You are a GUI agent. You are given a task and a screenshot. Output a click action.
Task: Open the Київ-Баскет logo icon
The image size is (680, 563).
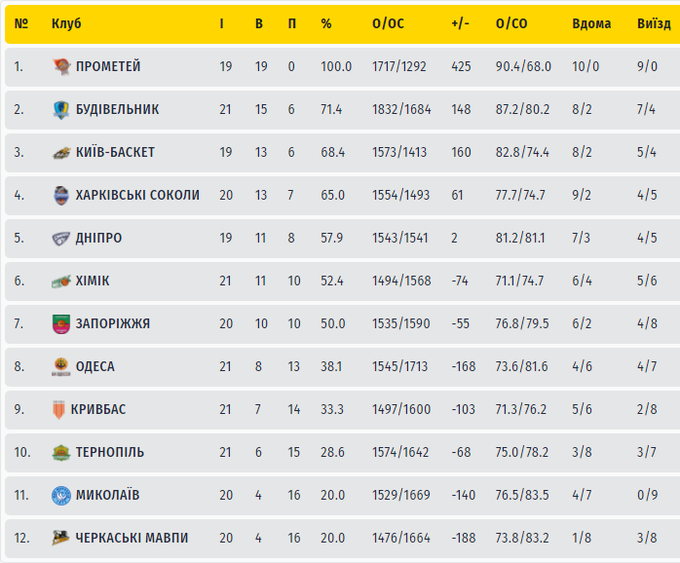tap(62, 153)
